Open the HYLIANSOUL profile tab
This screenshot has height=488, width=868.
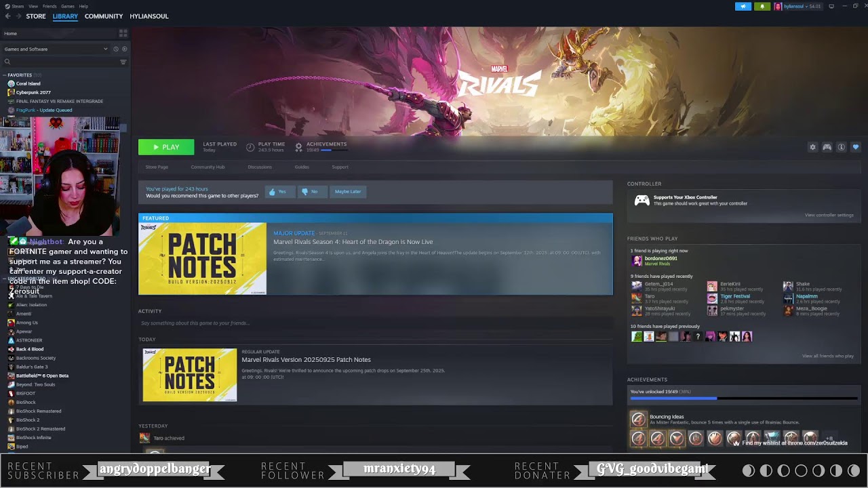(x=149, y=16)
